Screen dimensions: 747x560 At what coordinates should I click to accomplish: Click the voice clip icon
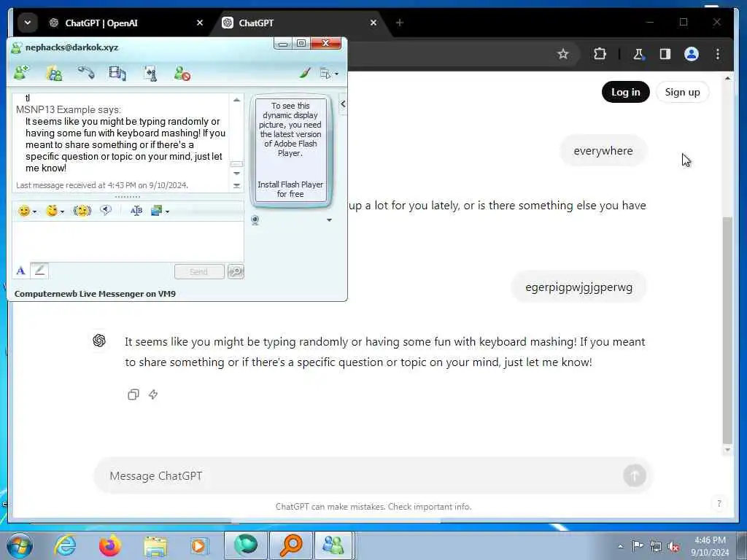(106, 210)
